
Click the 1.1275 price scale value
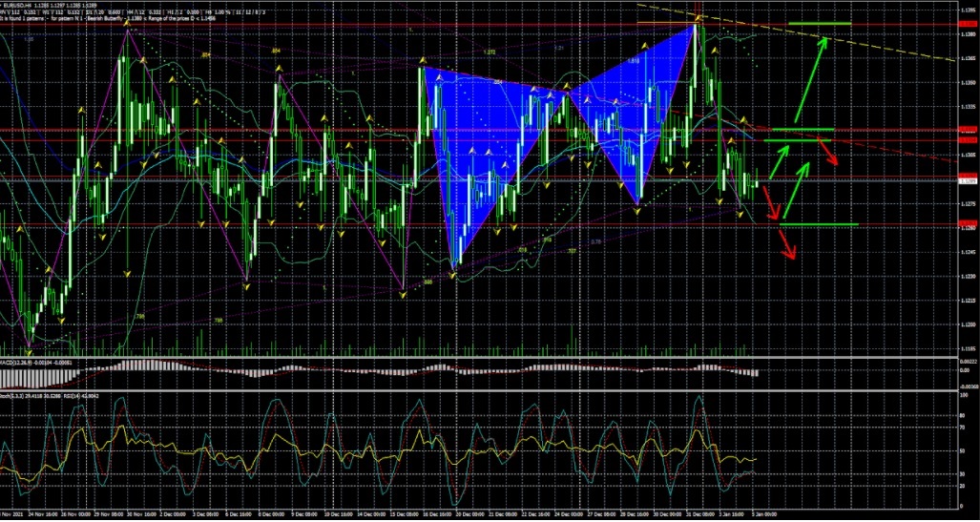[x=969, y=204]
